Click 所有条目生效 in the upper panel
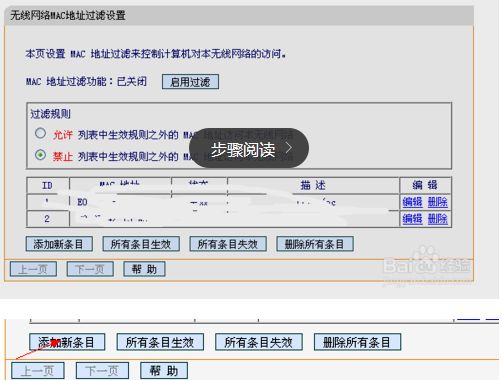 [x=141, y=244]
